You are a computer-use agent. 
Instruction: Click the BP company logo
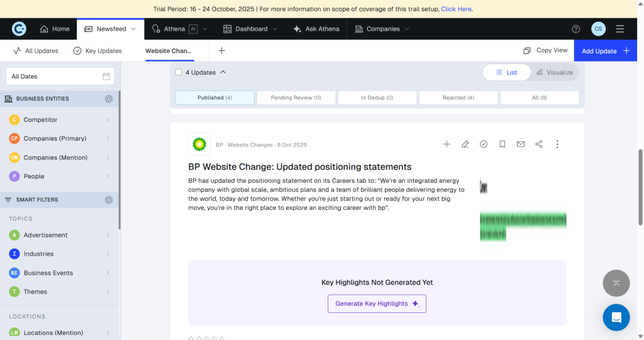point(199,144)
